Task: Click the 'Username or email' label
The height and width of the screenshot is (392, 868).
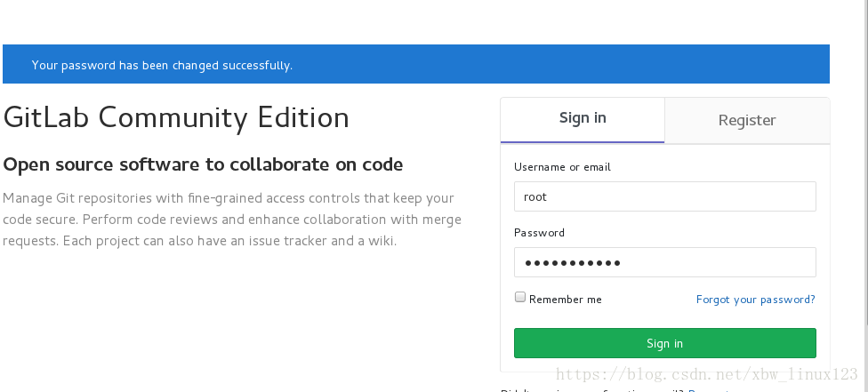Action: (562, 167)
